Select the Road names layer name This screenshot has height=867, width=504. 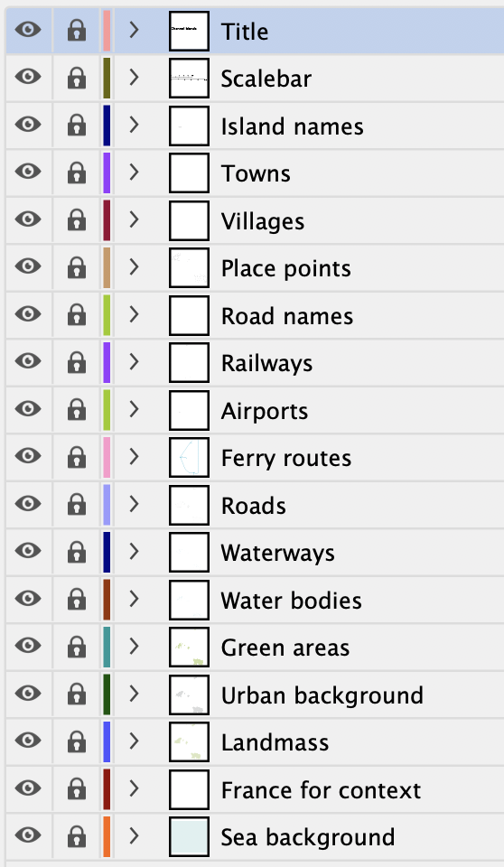point(286,316)
